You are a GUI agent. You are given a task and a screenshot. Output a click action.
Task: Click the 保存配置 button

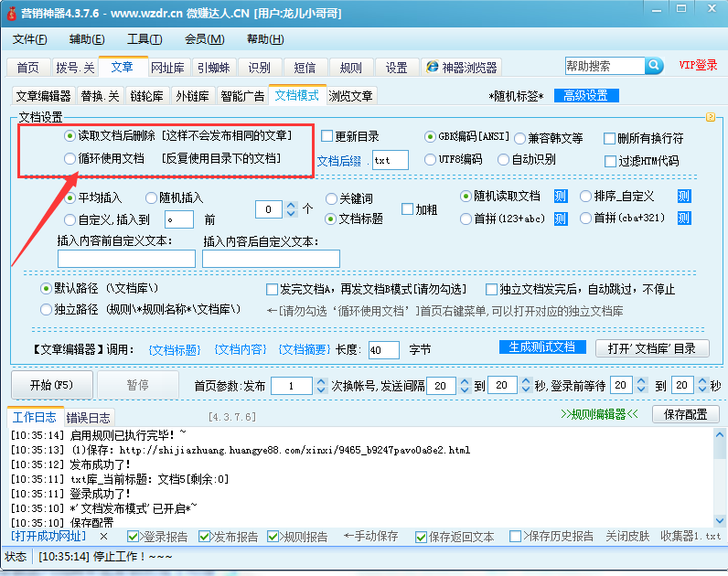685,414
